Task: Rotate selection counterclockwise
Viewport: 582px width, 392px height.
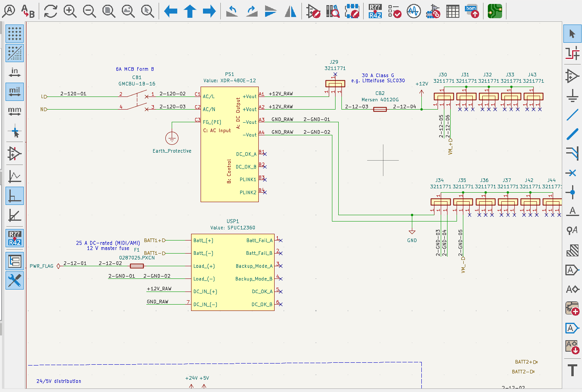Action: [x=232, y=11]
